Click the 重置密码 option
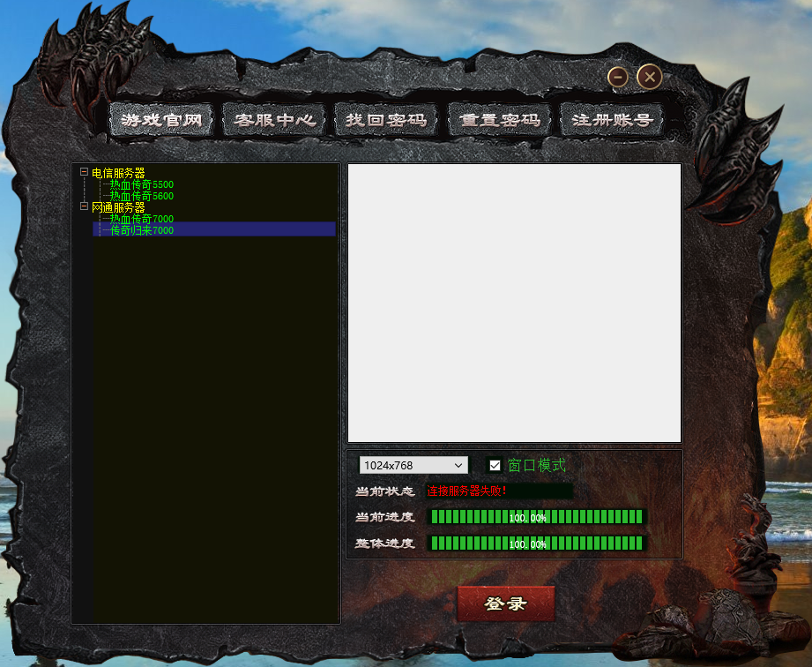 tap(499, 119)
